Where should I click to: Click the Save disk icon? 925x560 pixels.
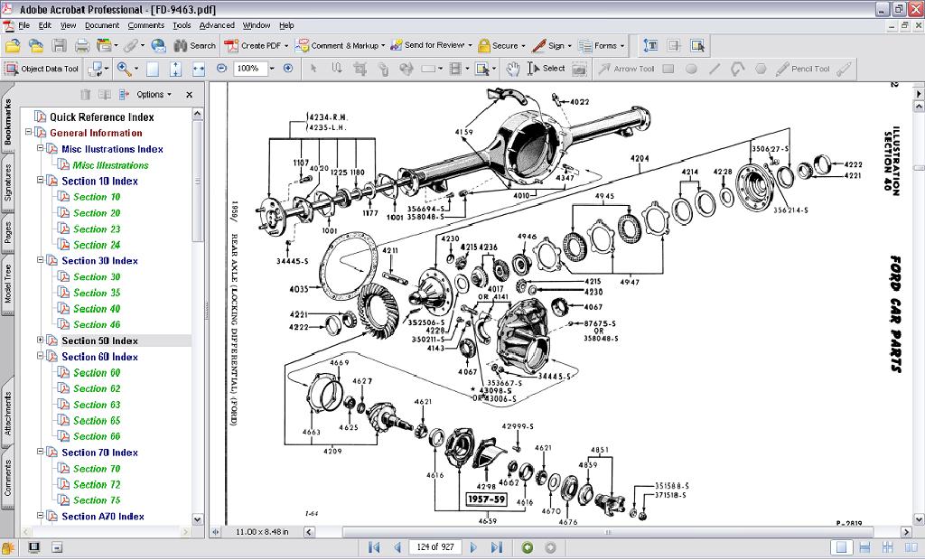click(x=59, y=45)
